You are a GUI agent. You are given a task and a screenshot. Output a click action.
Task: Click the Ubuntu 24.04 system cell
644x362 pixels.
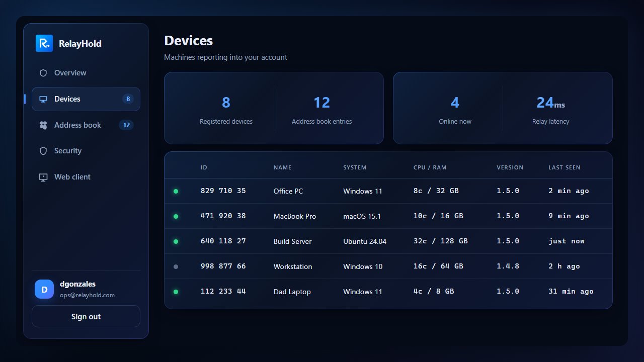365,241
